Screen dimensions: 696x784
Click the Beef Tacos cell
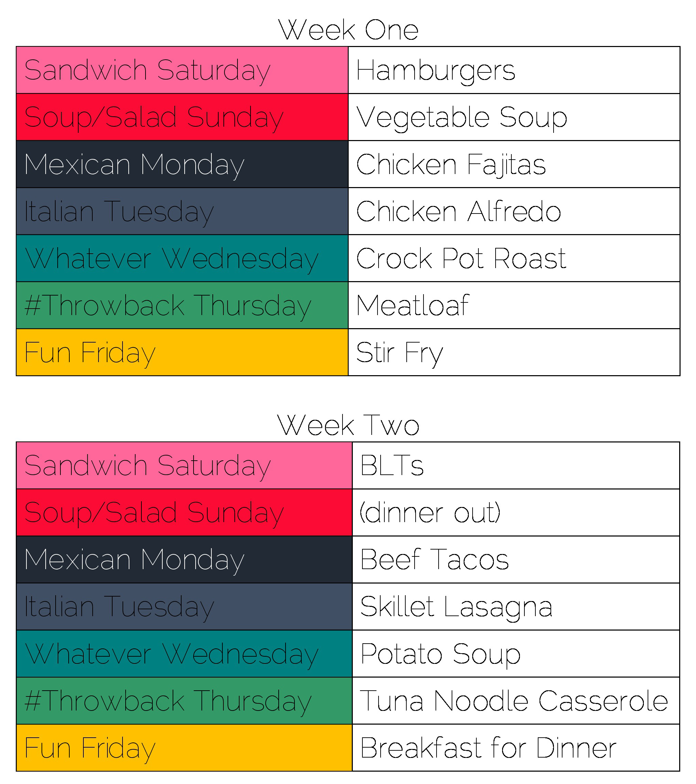click(515, 560)
